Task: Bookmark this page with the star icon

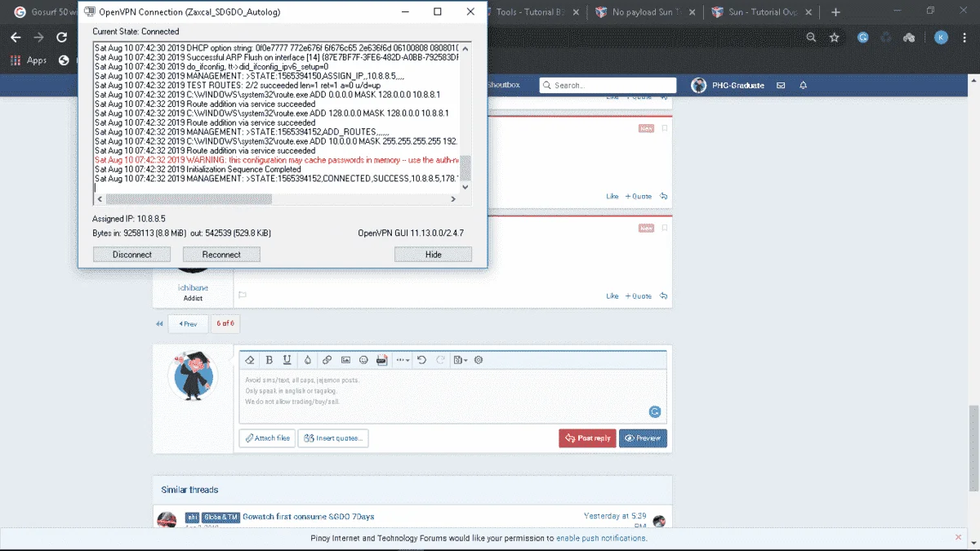Action: click(834, 38)
